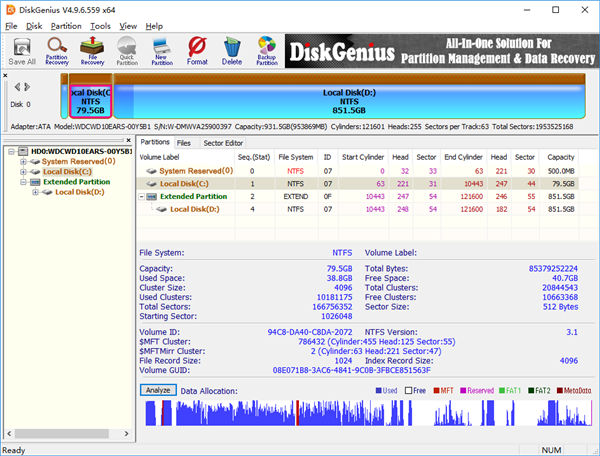Create a New Partition from the toolbar
This screenshot has height=456, width=600.
point(162,49)
